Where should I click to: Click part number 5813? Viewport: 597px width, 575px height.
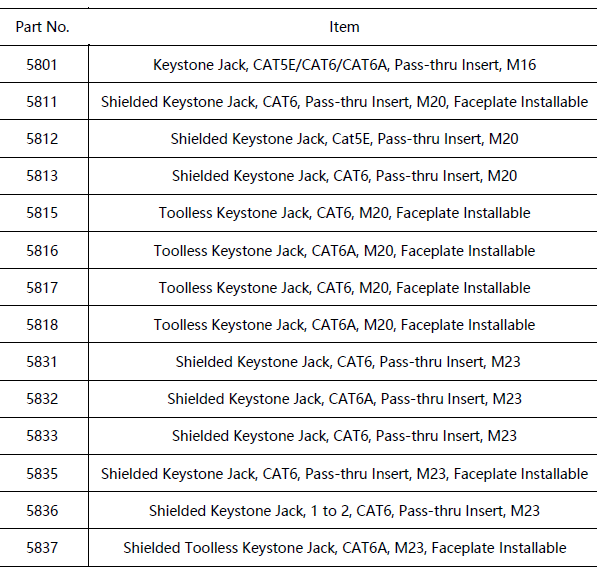click(x=42, y=176)
